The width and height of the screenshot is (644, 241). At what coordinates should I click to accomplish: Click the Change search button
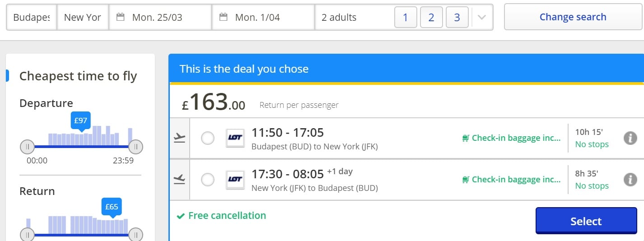(x=573, y=17)
